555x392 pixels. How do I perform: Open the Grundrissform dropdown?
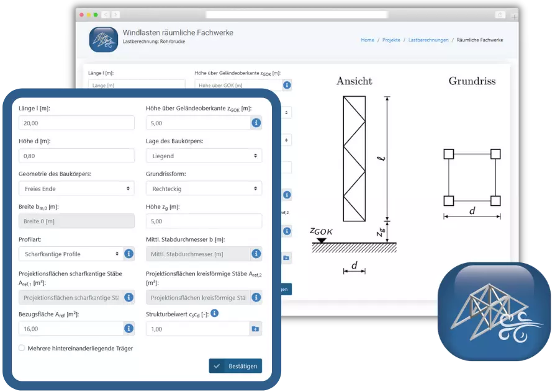coord(204,188)
